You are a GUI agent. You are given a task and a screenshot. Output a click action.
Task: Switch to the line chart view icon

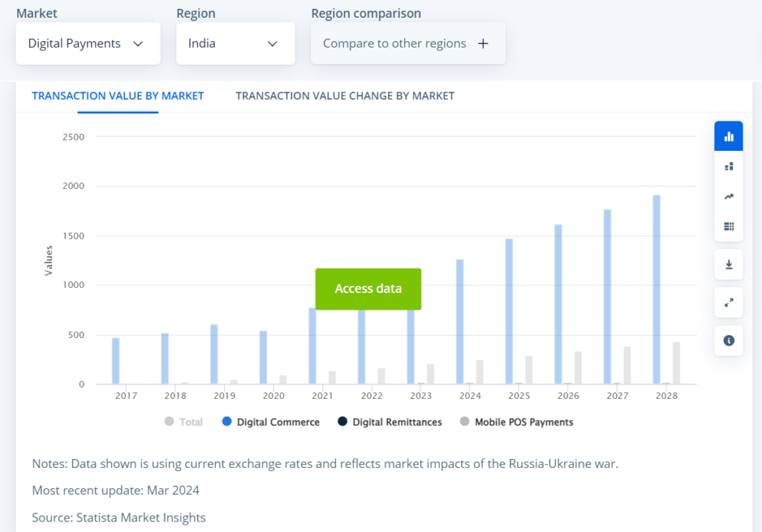(729, 196)
